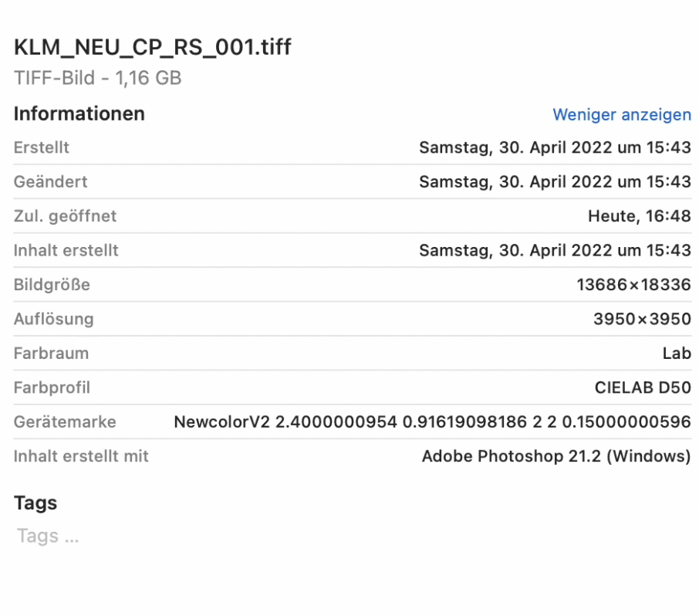Click the Adobe Photoshop 21.2 (Windows) value
The height and width of the screenshot is (616, 699).
pos(556,456)
